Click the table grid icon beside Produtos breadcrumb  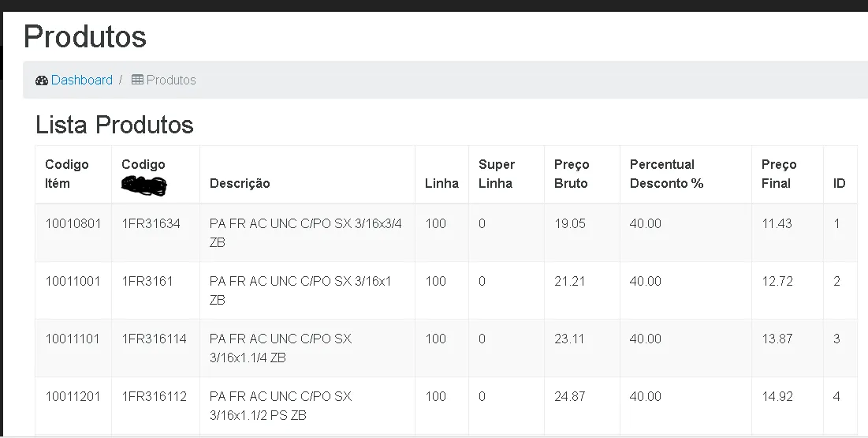pos(137,80)
